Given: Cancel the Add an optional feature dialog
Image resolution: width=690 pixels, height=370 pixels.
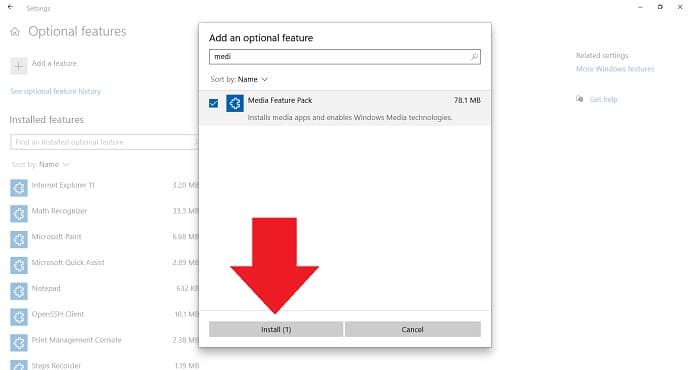Looking at the screenshot, I should pyautogui.click(x=412, y=329).
